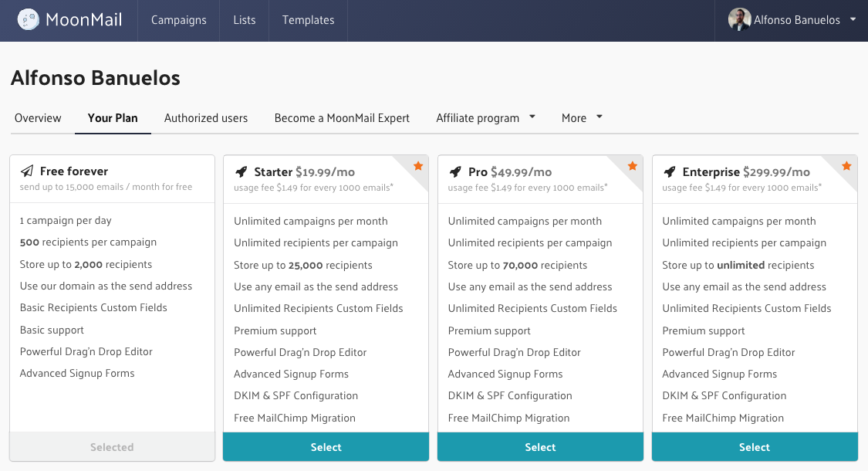Click Starter's usage fee $1.49 note
The width and height of the screenshot is (868, 471).
coord(313,188)
